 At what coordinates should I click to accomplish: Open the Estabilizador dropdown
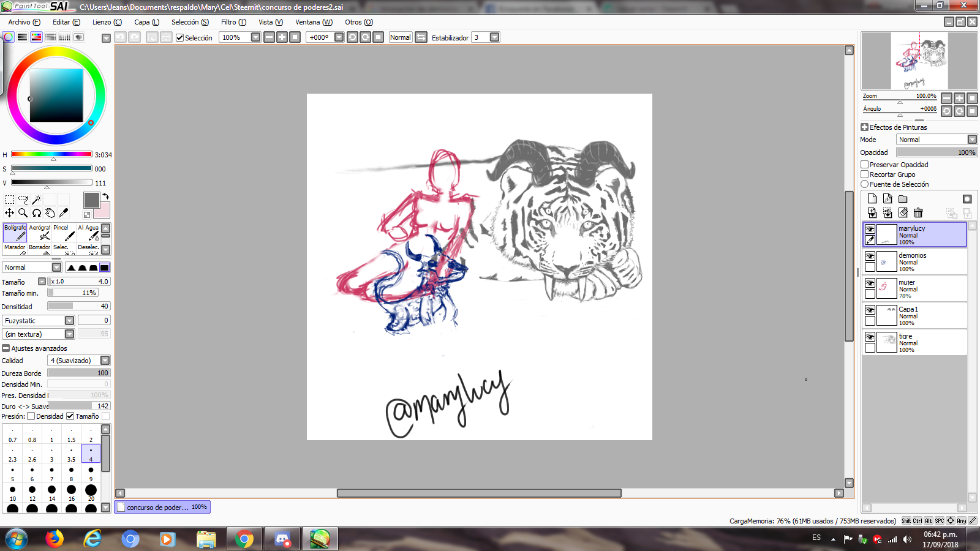point(495,37)
